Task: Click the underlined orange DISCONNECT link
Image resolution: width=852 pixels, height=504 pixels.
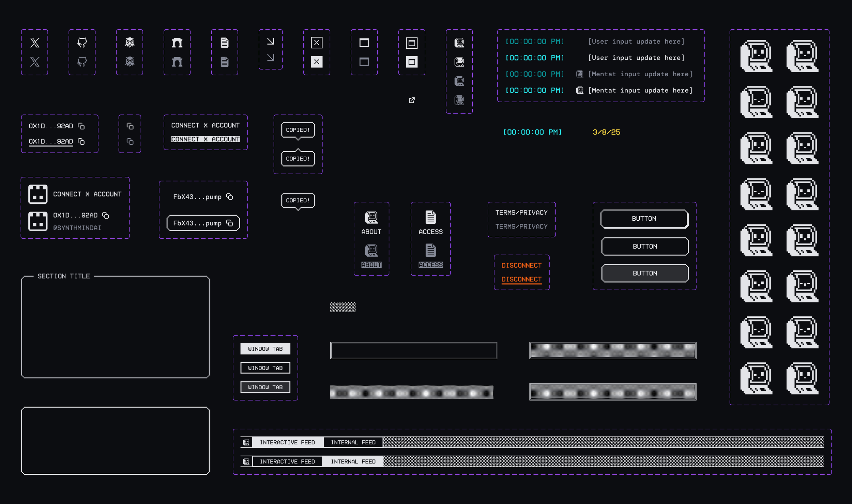Action: coord(521,279)
